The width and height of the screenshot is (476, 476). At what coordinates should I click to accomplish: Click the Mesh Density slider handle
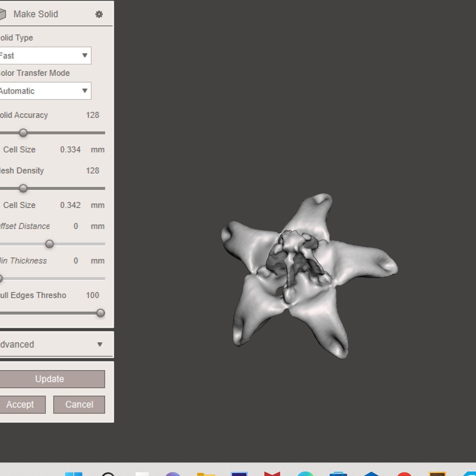(23, 188)
